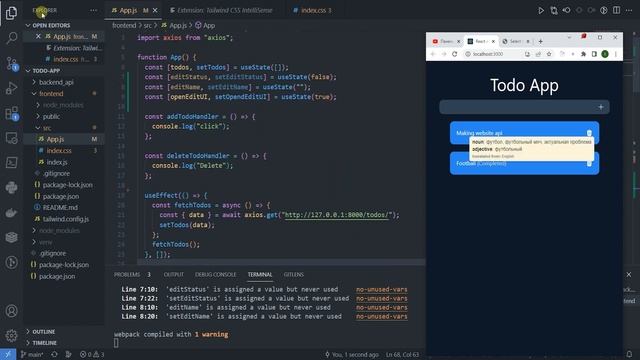Viewport: 640px width, 360px height.
Task: Open errors and warnings count in status bar
Action: pos(92,354)
